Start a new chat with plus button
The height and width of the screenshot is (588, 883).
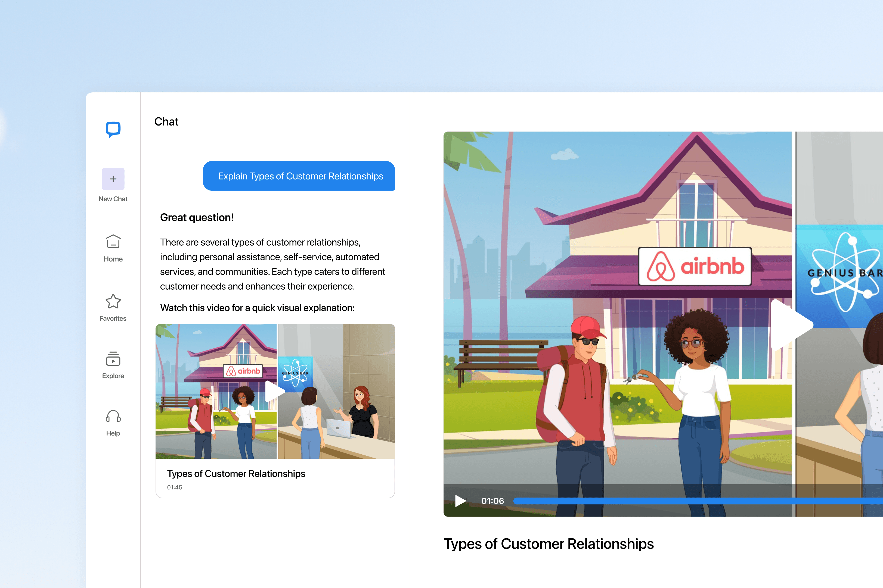pyautogui.click(x=113, y=179)
